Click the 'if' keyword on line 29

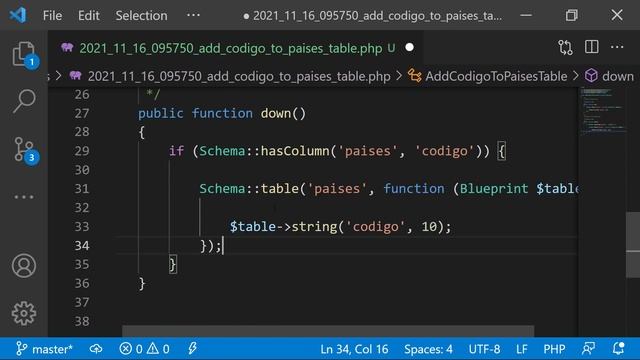click(x=176, y=151)
